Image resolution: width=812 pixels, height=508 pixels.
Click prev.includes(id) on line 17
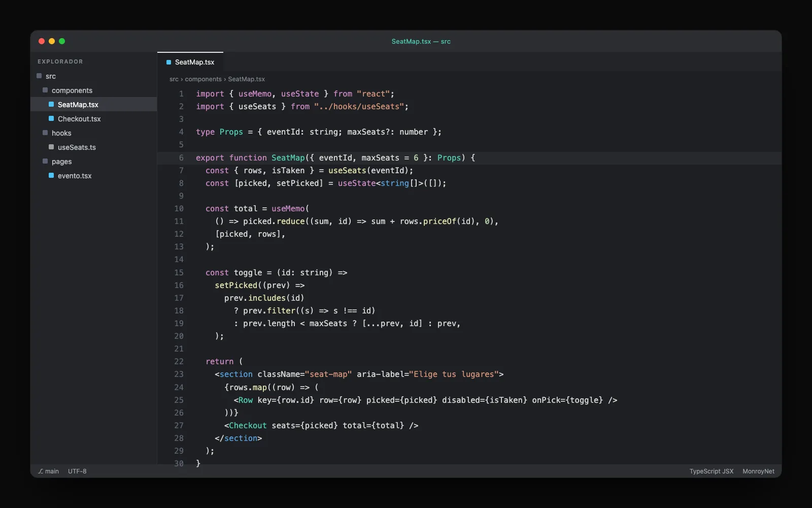(264, 298)
